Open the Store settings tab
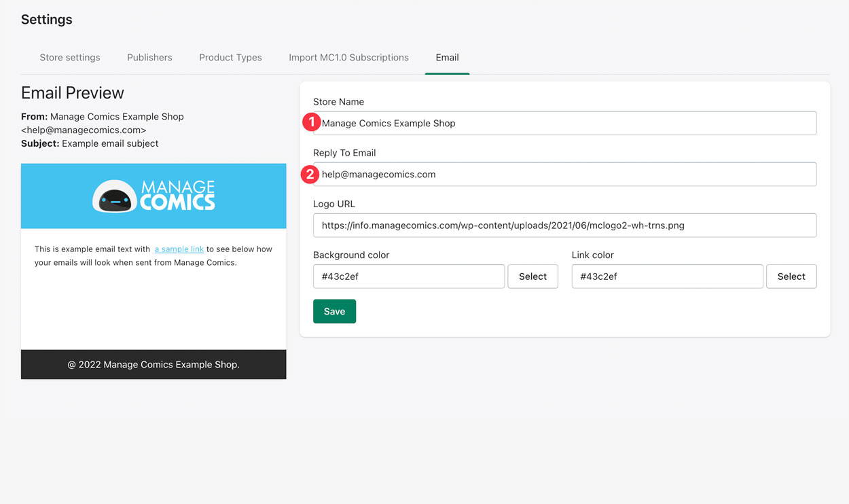The image size is (849, 504). tap(70, 57)
